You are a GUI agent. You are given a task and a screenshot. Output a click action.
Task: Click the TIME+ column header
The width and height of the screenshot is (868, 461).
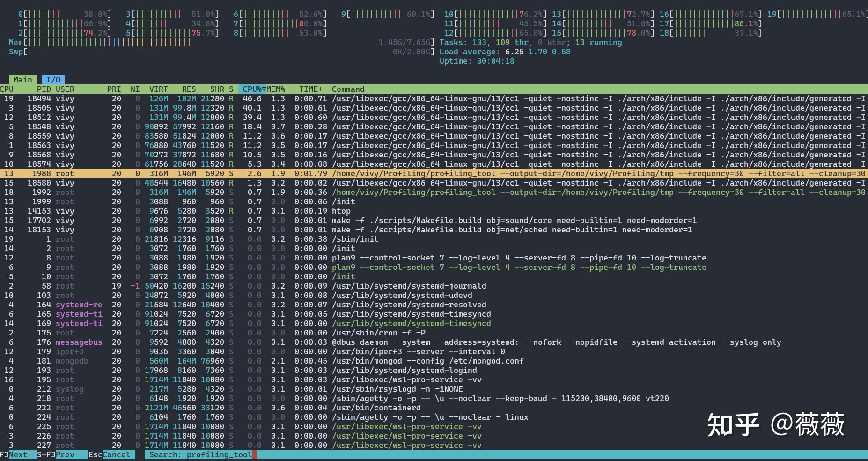click(x=310, y=89)
